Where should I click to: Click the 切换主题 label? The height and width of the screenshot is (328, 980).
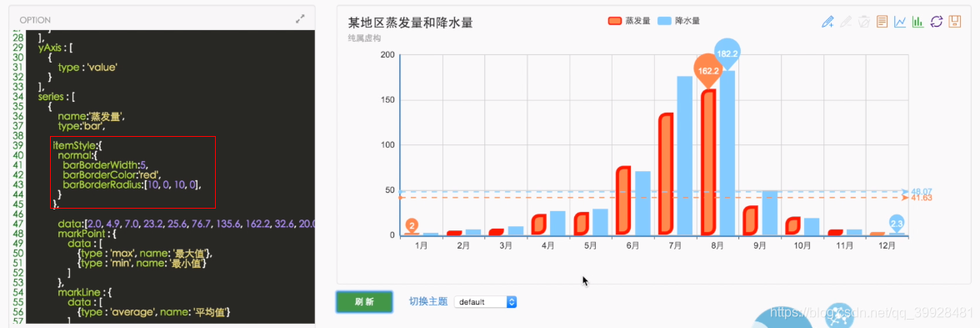(428, 301)
